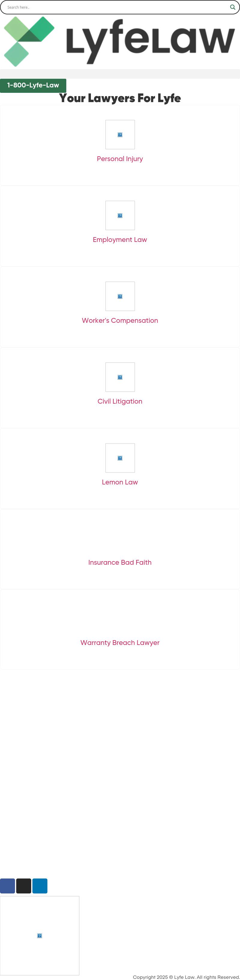Open the Insurance Bad Faith link
Screen dimensions: 240x980
(x=120, y=562)
